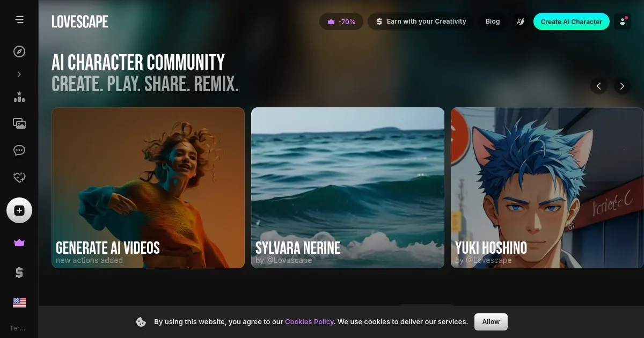Screen dimensions: 644x338
Task: Click the dollar earnings icon in sidebar
Action: coord(19,273)
